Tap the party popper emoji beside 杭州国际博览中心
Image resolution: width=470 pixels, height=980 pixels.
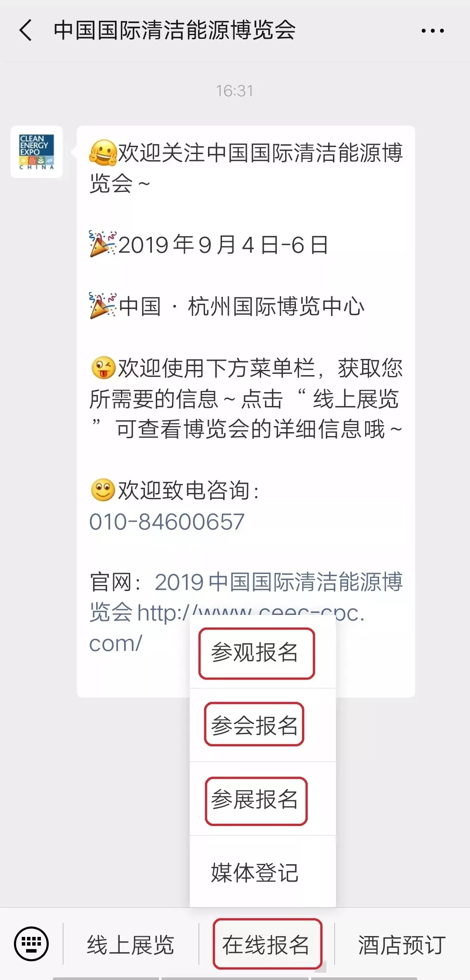[x=103, y=306]
